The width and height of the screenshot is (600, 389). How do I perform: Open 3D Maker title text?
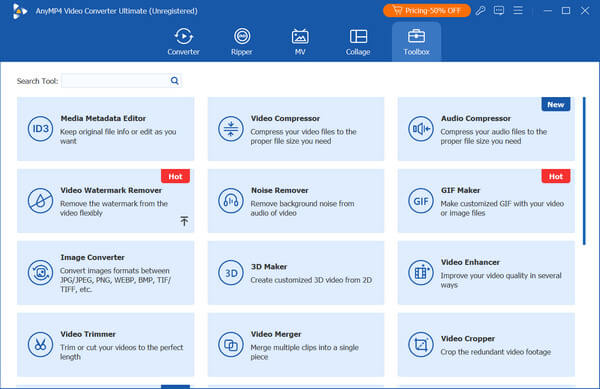(269, 267)
